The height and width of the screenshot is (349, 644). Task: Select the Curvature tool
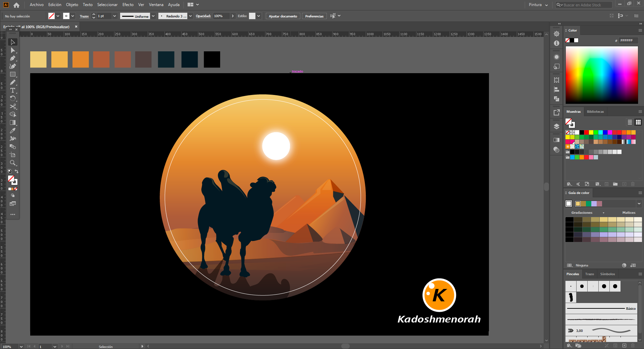coord(13,66)
